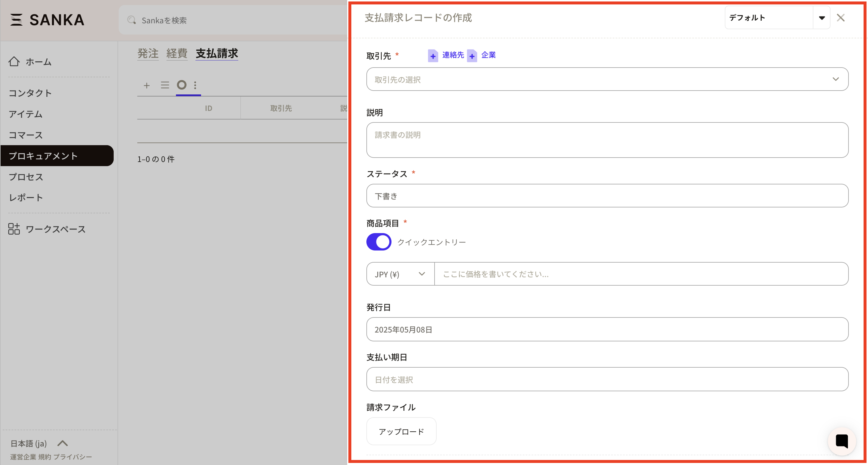Open the ステータス 下書き selector

pos(607,196)
